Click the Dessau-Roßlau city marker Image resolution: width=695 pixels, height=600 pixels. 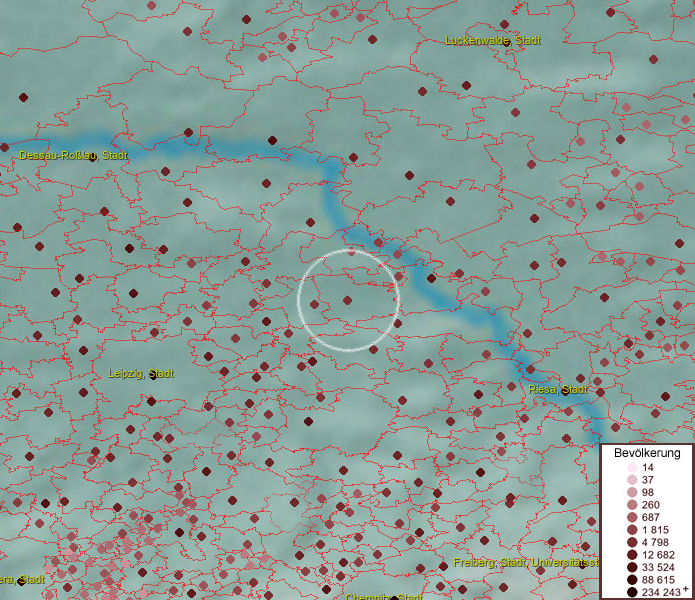pos(91,157)
